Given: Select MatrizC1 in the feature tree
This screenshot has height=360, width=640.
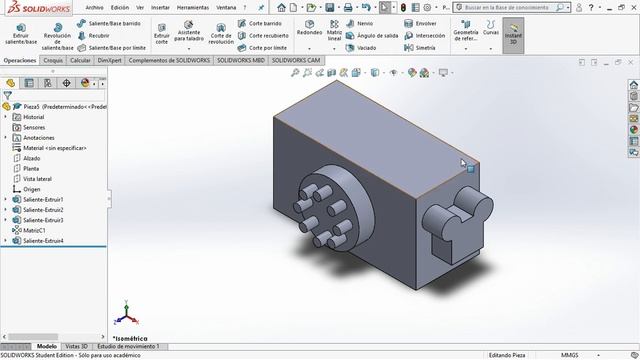Looking at the screenshot, I should [34, 230].
